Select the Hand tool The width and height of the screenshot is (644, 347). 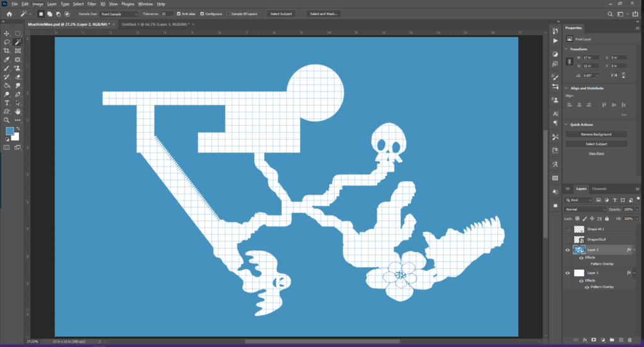[18, 111]
